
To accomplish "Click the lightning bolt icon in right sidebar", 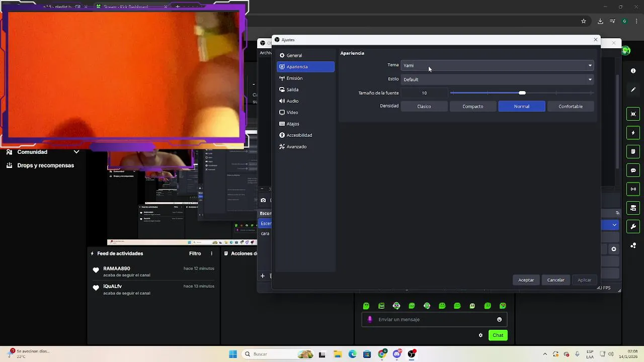I will (633, 133).
